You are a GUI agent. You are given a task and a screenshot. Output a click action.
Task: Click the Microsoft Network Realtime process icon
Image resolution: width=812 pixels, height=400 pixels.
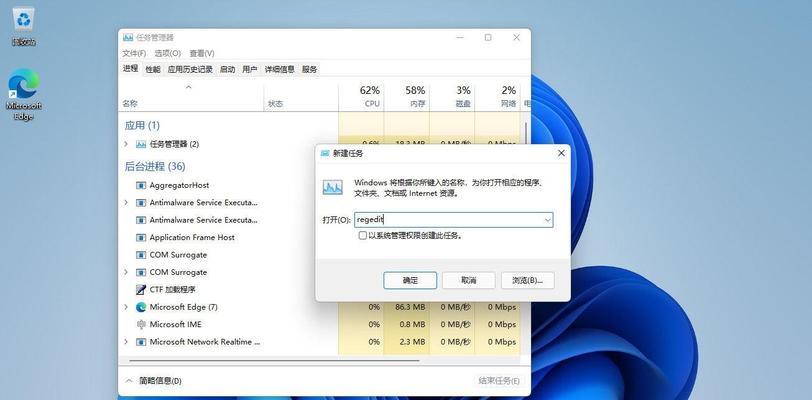pyautogui.click(x=141, y=342)
